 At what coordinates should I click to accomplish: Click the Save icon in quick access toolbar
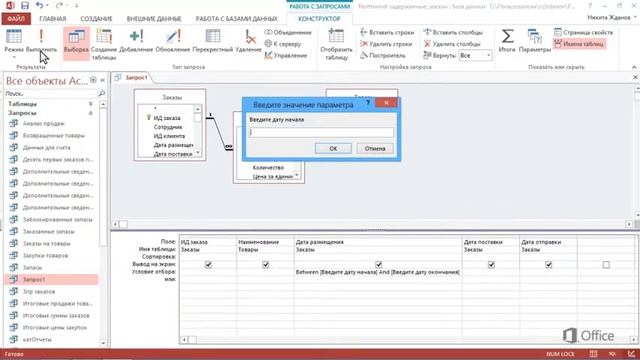[x=25, y=5]
